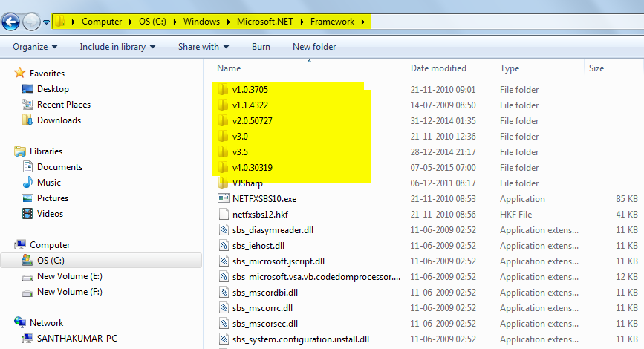The width and height of the screenshot is (644, 349).
Task: Sort by the Date modified column header
Action: (x=438, y=68)
